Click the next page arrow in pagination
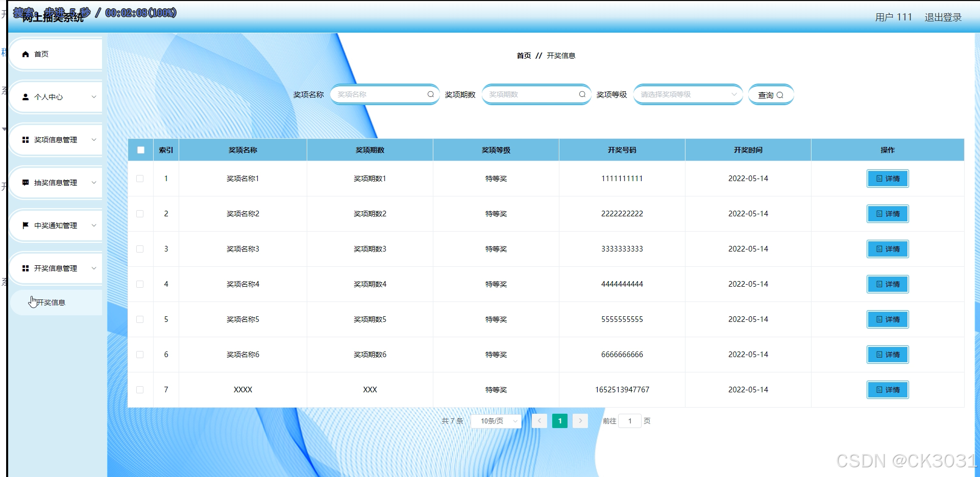980x477 pixels. 580,421
